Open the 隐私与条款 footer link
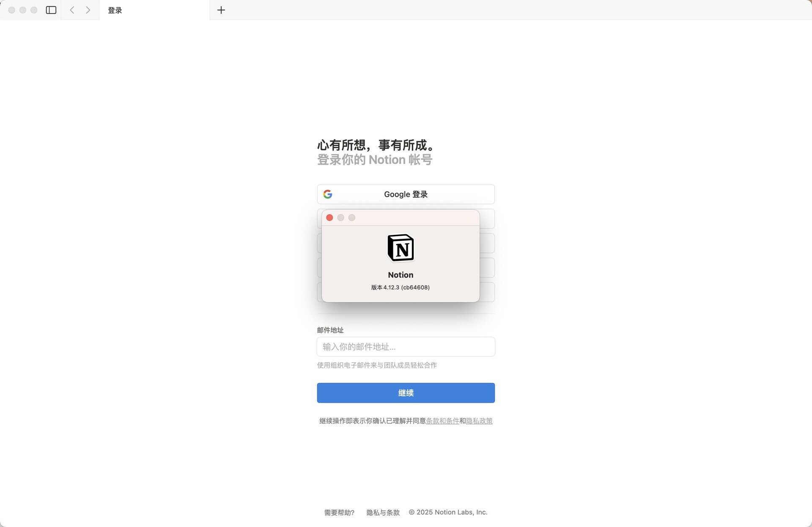Viewport: 812px width, 527px height. [383, 512]
